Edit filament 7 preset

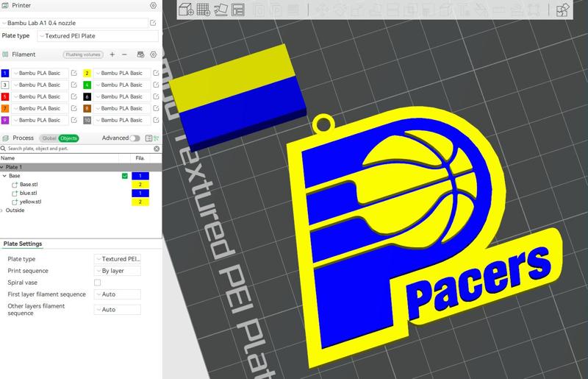74,108
